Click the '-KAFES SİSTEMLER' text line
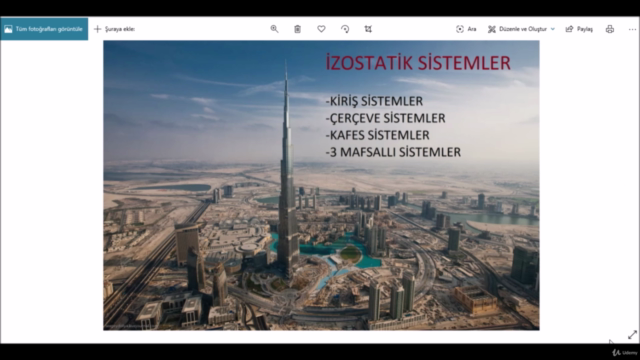 [x=378, y=135]
